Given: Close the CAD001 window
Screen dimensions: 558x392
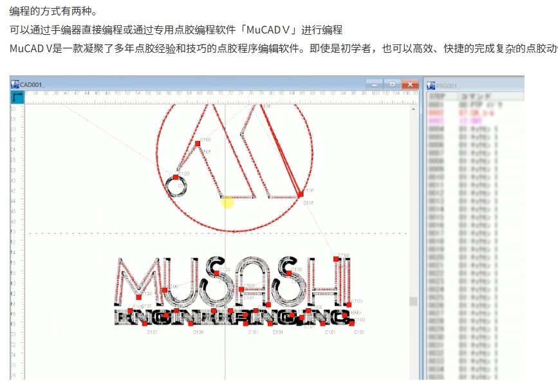Looking at the screenshot, I should 409,84.
